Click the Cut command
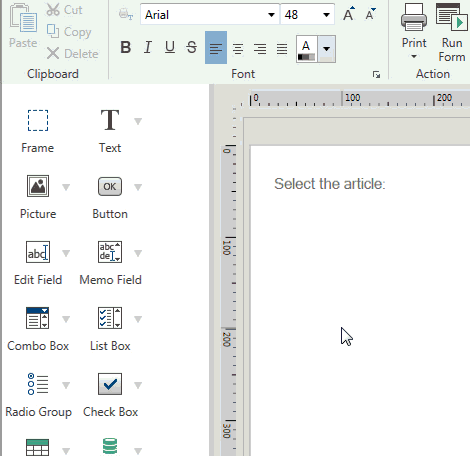 [64, 10]
